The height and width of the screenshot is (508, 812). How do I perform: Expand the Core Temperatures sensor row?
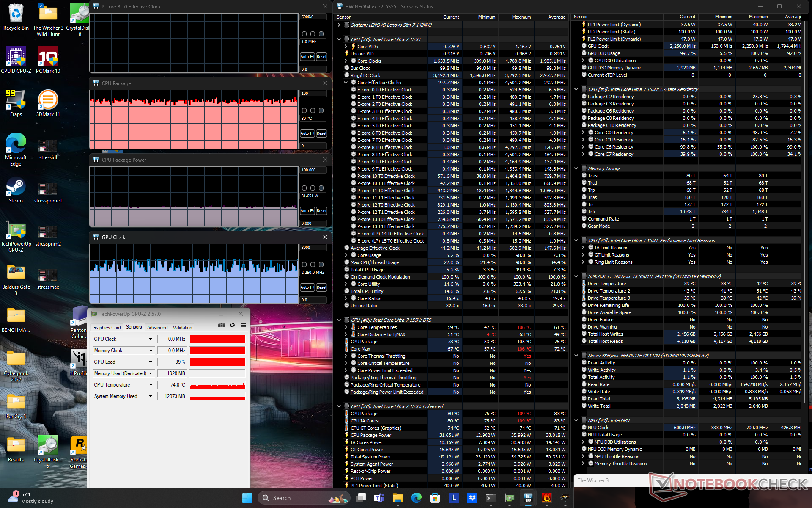[x=346, y=327]
